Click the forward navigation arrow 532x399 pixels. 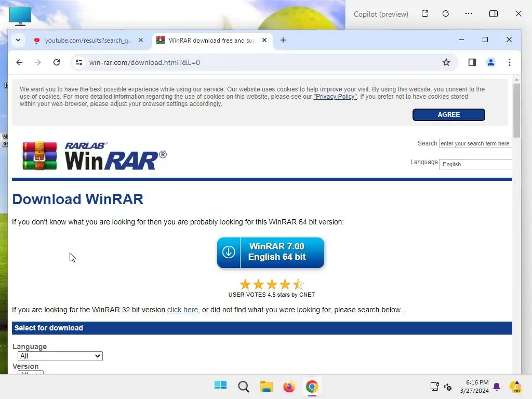(37, 62)
